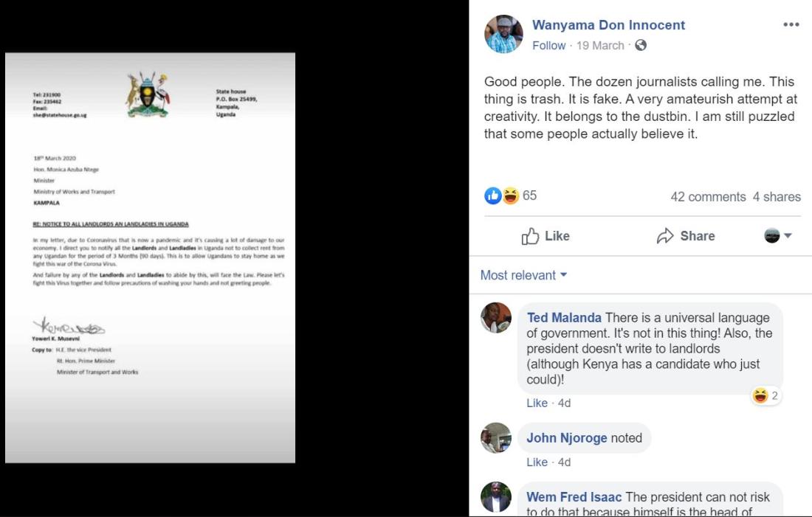Open Ted Malanda's profile avatar
The image size is (812, 517).
[496, 318]
